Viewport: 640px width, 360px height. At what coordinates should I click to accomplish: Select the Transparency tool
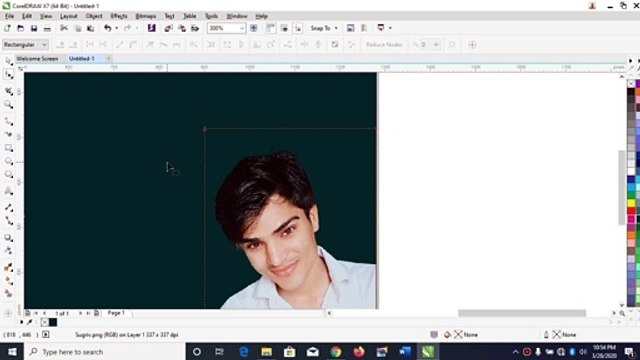tap(9, 251)
